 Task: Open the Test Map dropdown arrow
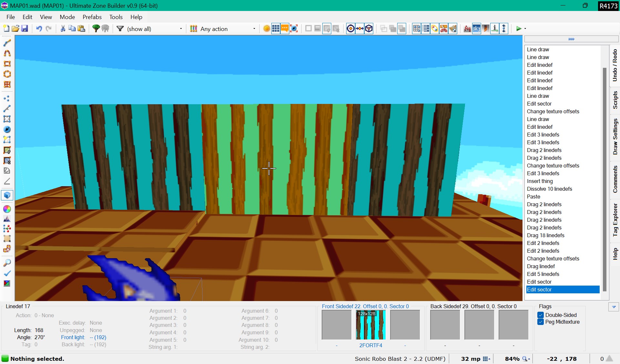tap(525, 29)
